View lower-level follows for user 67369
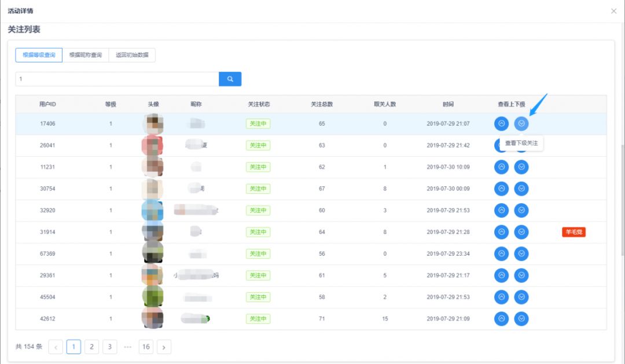This screenshot has height=364, width=625. [x=521, y=254]
